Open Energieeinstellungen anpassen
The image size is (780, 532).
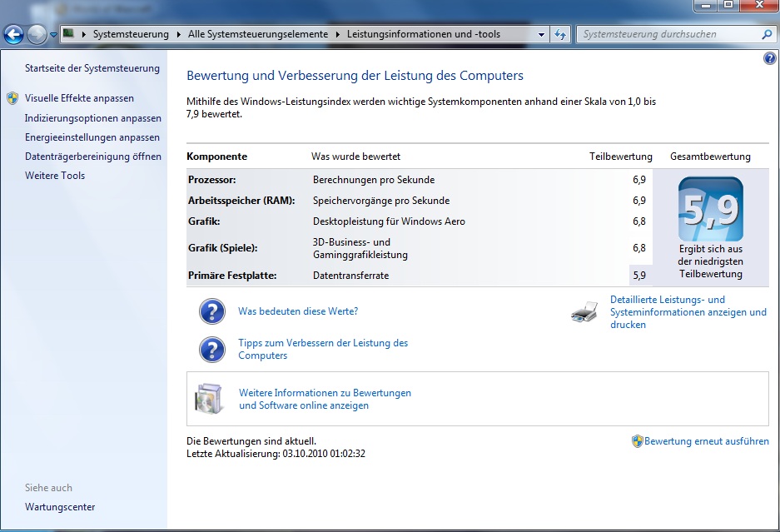pyautogui.click(x=92, y=137)
